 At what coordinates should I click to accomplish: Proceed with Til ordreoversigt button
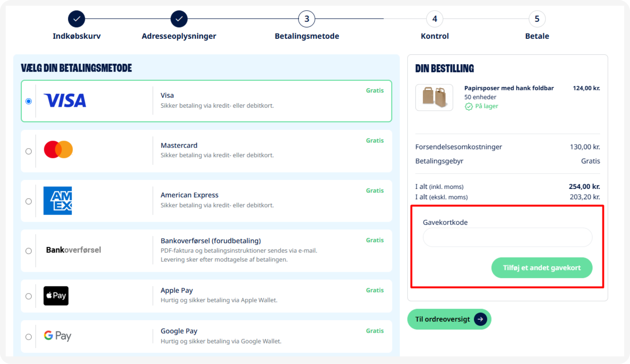pos(449,319)
